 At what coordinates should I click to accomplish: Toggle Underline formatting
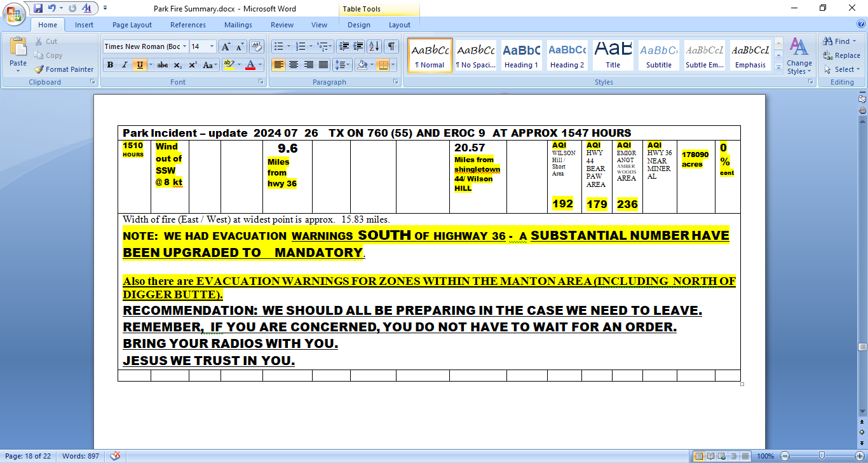pyautogui.click(x=139, y=65)
